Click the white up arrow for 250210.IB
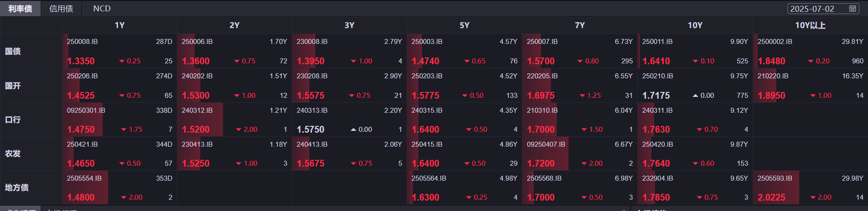 tap(695, 96)
